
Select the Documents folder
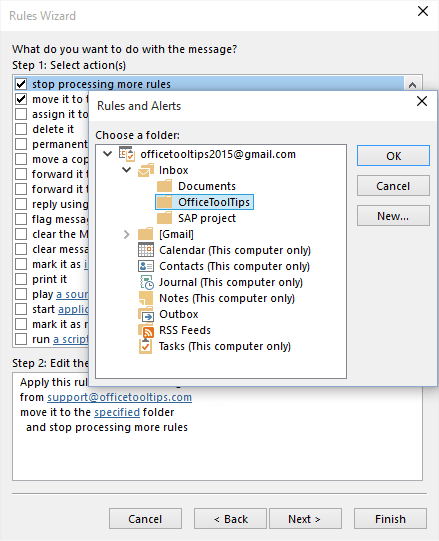pyautogui.click(x=207, y=186)
